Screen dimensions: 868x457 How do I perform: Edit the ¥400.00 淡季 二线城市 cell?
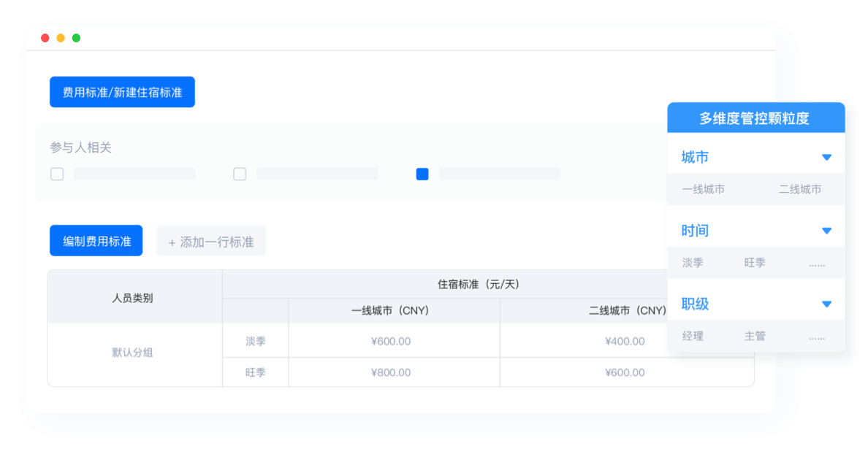[x=625, y=341]
